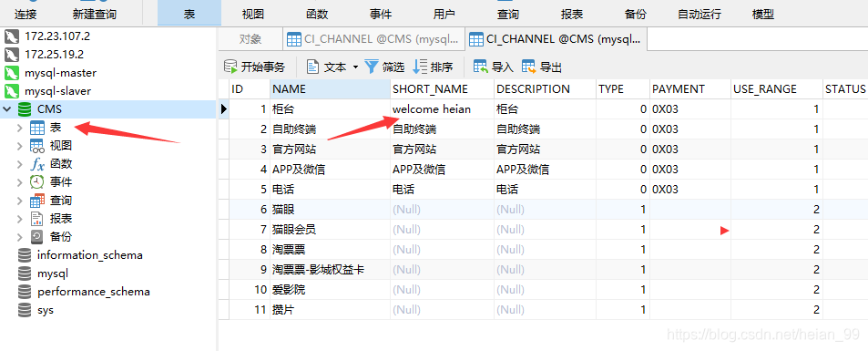The image size is (868, 351).
Task: Click the 开始事务 label
Action: tap(263, 67)
